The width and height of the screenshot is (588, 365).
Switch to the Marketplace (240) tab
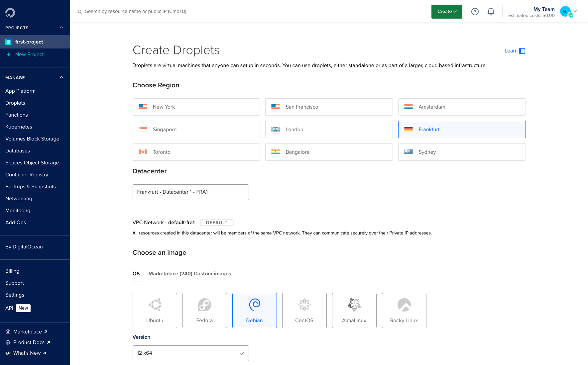[x=170, y=274]
